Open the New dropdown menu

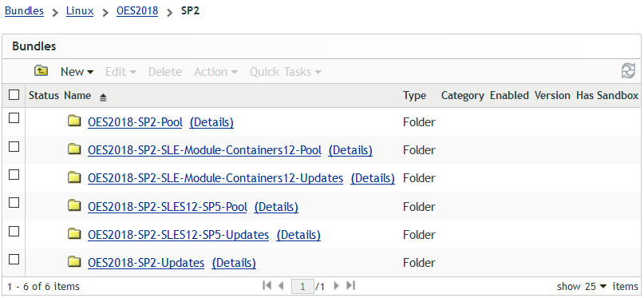point(77,72)
